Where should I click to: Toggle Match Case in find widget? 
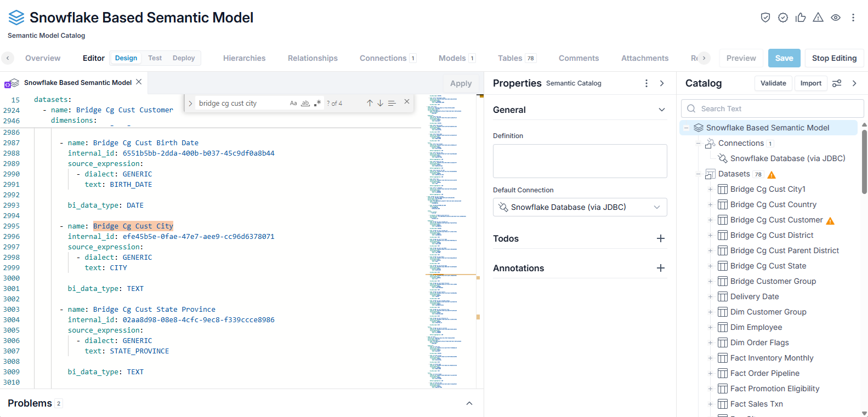[293, 103]
